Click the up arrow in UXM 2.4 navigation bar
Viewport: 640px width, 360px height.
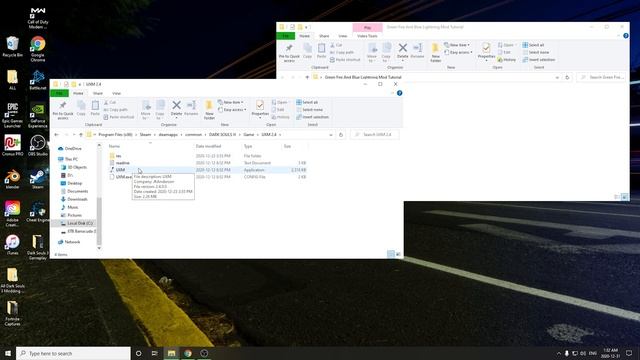(81, 135)
